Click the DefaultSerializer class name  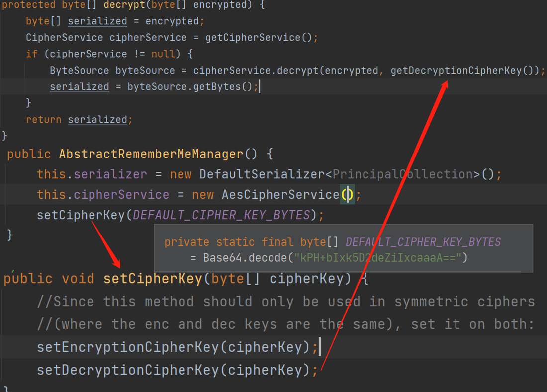(x=262, y=174)
